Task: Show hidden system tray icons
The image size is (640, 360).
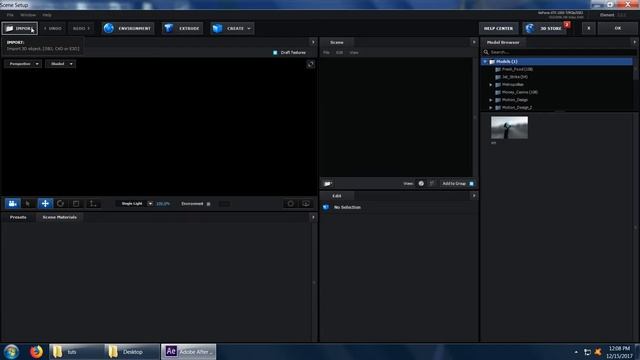Action: tap(576, 352)
